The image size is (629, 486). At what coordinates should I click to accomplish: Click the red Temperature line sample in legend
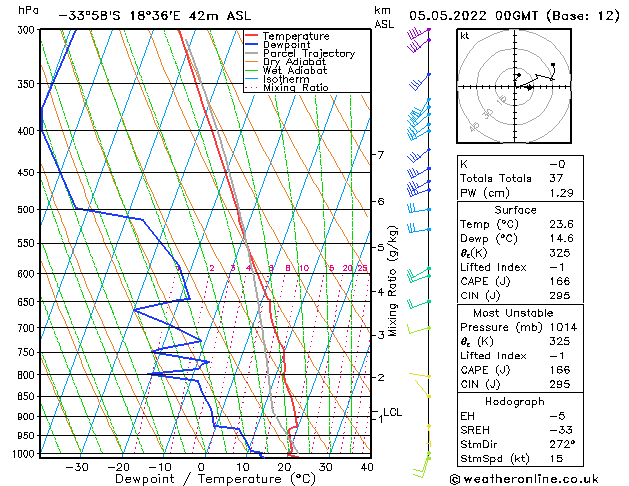pyautogui.click(x=251, y=36)
